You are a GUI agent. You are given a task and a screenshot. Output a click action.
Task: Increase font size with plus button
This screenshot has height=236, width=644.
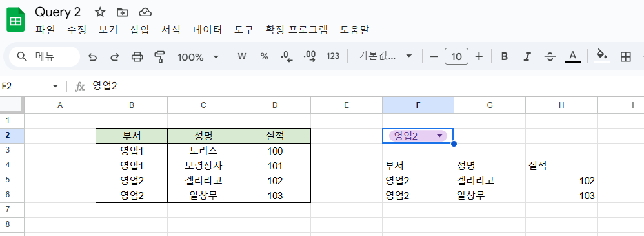(479, 56)
